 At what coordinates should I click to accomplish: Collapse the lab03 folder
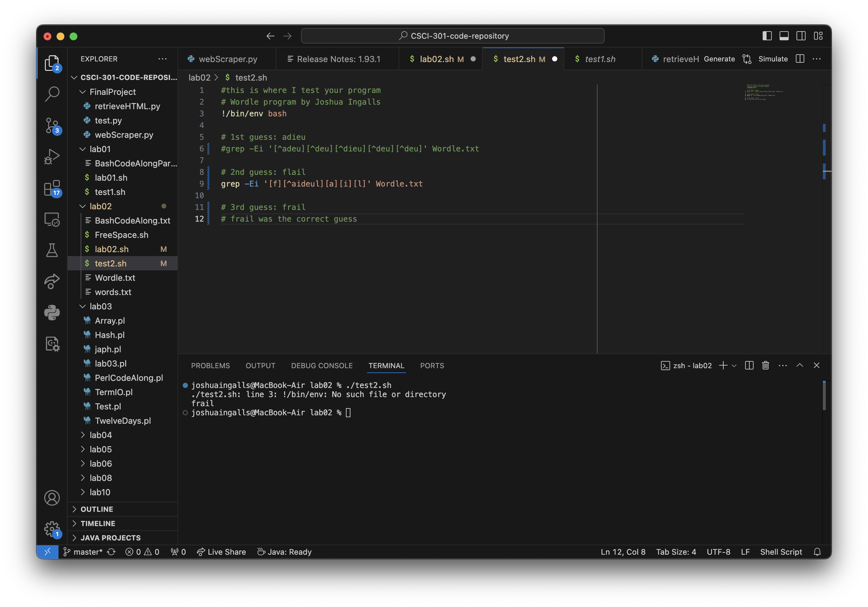click(x=123, y=306)
